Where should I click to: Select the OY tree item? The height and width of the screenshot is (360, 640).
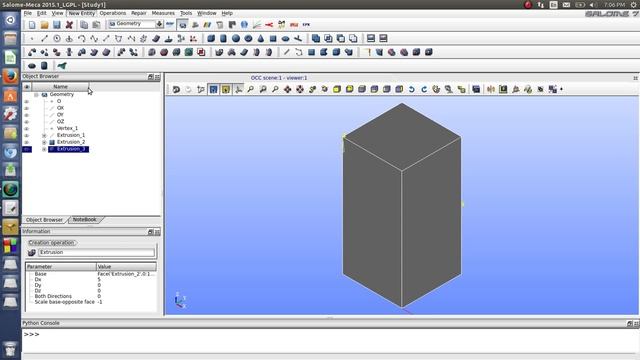pyautogui.click(x=60, y=115)
